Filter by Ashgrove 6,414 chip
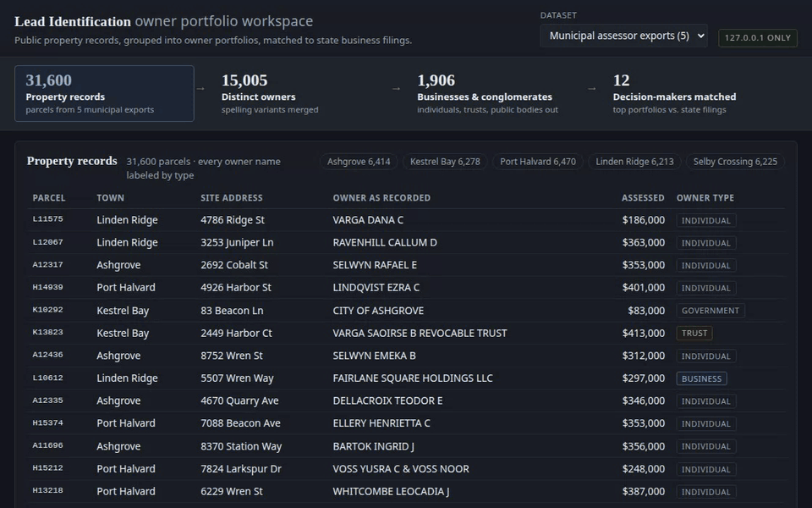Image resolution: width=812 pixels, height=508 pixels. point(359,162)
